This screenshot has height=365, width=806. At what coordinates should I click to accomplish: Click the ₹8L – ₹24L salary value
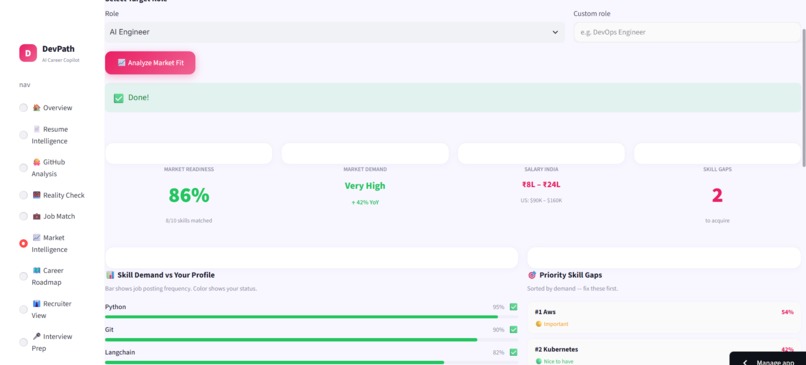pos(541,185)
